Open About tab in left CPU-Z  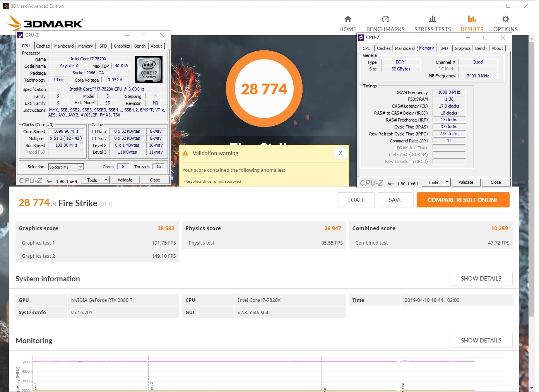click(x=156, y=46)
